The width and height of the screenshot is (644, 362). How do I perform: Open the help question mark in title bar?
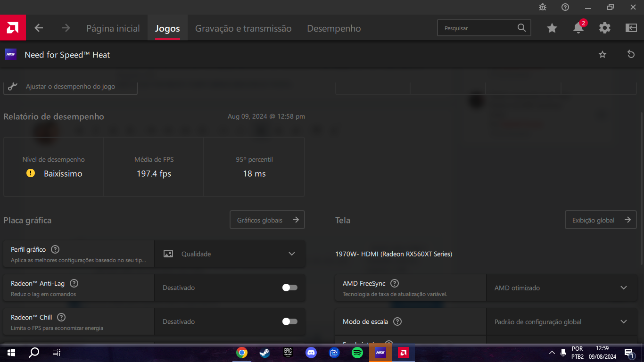565,7
